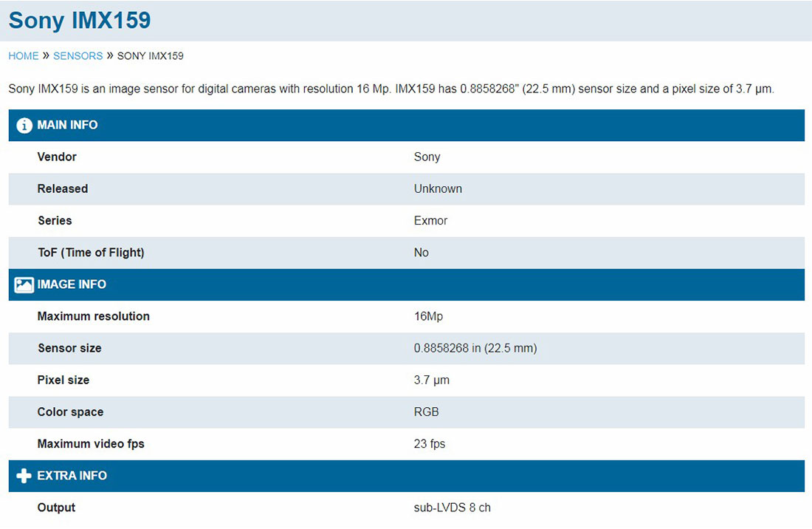
Task: Click the Sony IMX159 page title
Action: pyautogui.click(x=80, y=20)
